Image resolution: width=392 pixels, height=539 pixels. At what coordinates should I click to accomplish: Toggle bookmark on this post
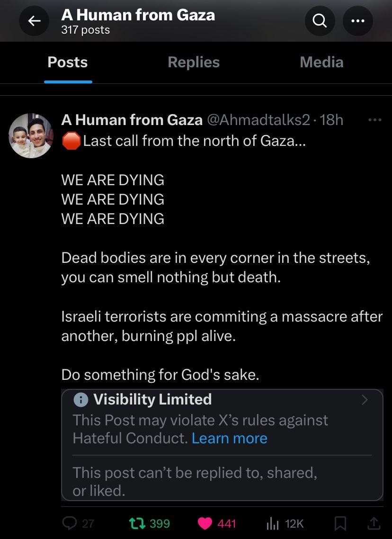pos(339,523)
